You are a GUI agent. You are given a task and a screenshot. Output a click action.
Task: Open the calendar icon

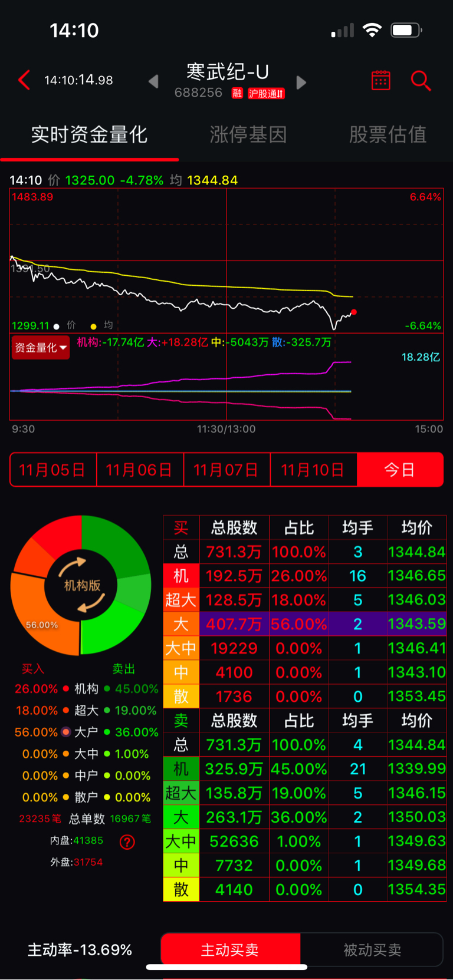point(380,80)
